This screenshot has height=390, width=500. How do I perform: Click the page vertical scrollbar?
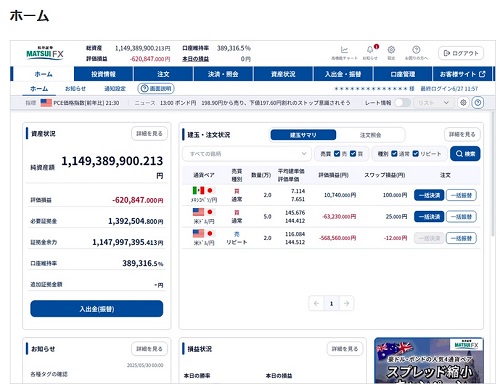[x=493, y=173]
